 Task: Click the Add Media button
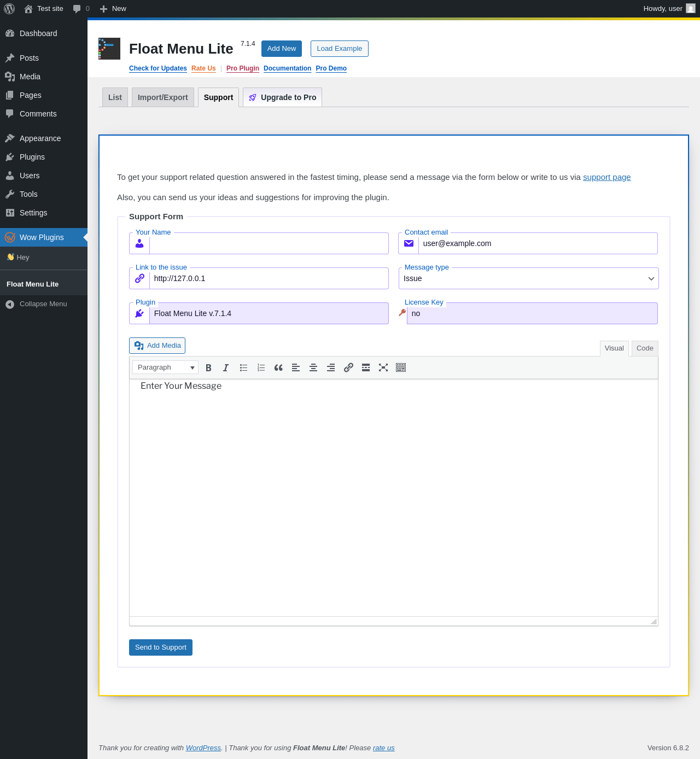157,346
